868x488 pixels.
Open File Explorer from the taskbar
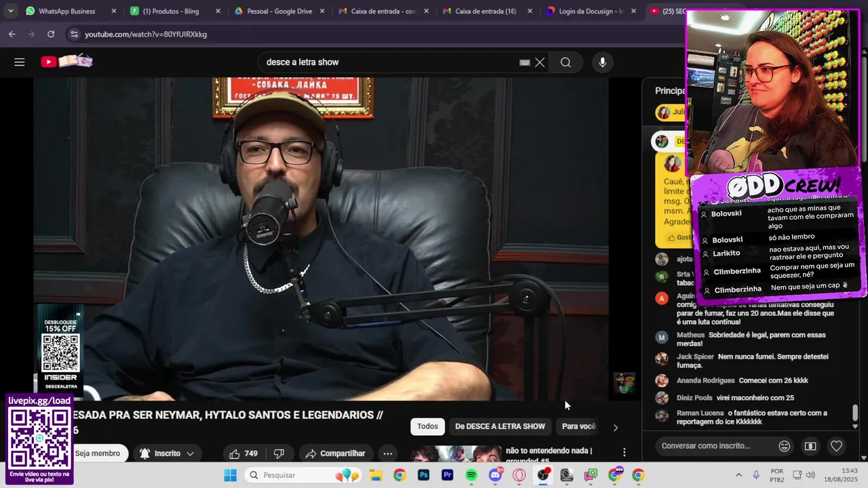point(376,475)
